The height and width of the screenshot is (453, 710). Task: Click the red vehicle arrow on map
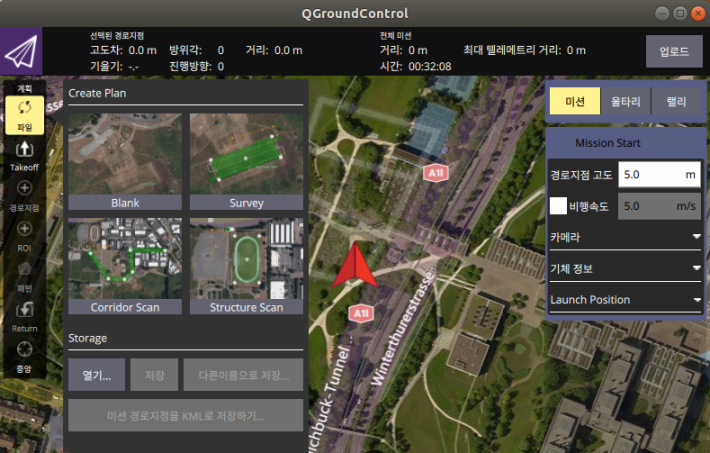point(355,265)
